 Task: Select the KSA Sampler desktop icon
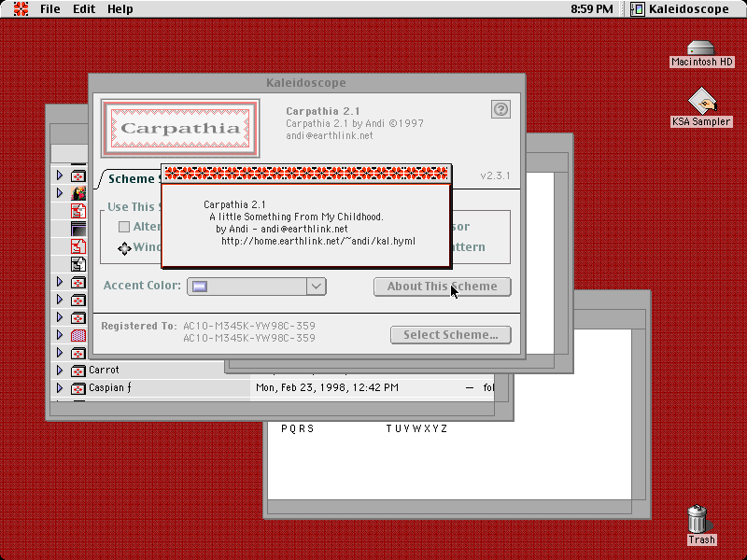[x=702, y=101]
